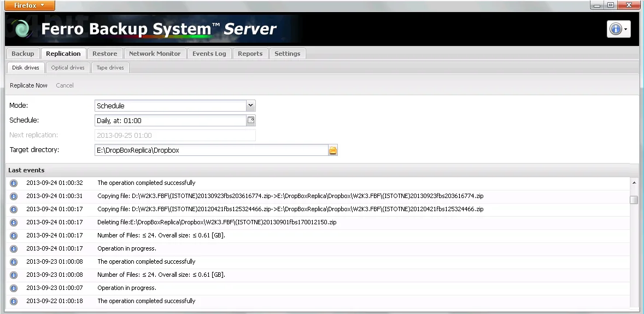Select the 'Deleting file' event message text

coord(217,222)
